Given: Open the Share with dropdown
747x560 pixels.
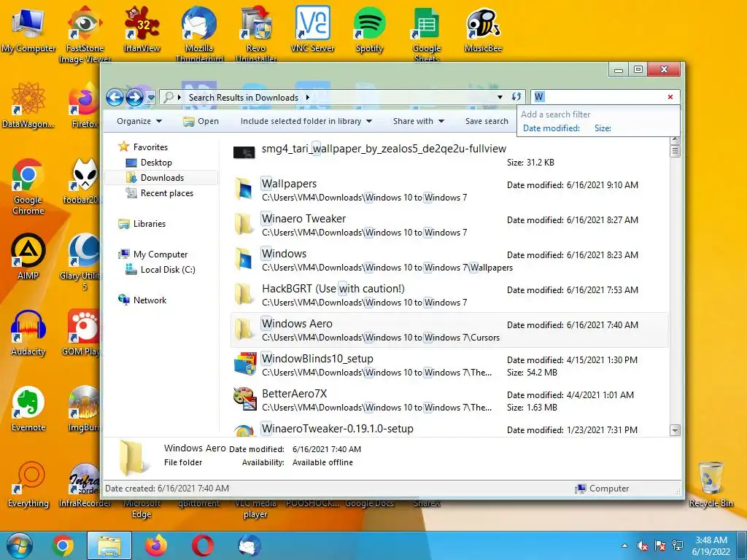Looking at the screenshot, I should (x=418, y=121).
